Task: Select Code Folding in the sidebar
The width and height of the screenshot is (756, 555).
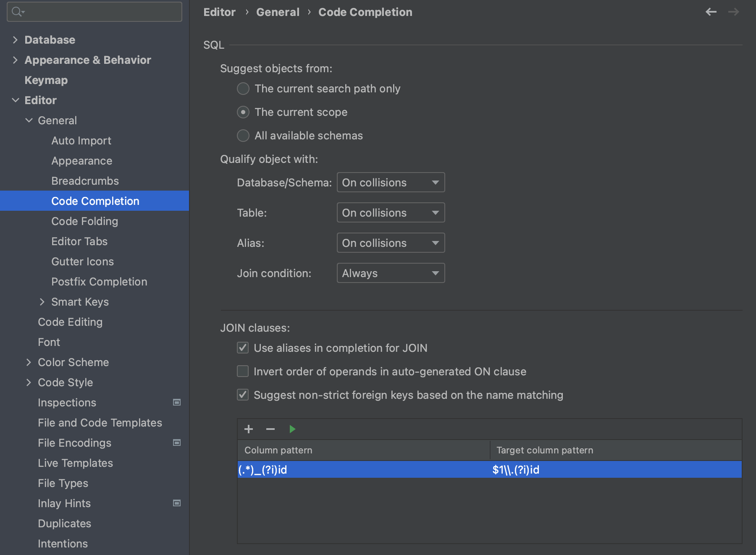Action: coord(84,221)
